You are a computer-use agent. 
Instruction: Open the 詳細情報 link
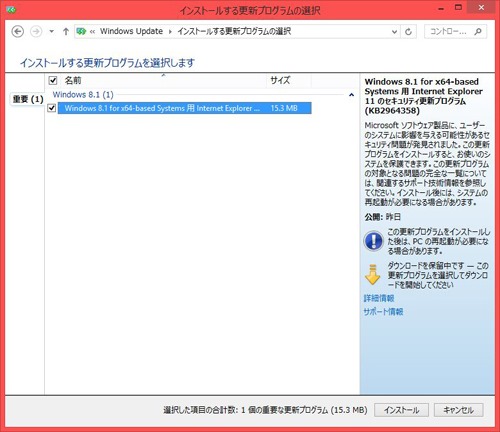[379, 298]
